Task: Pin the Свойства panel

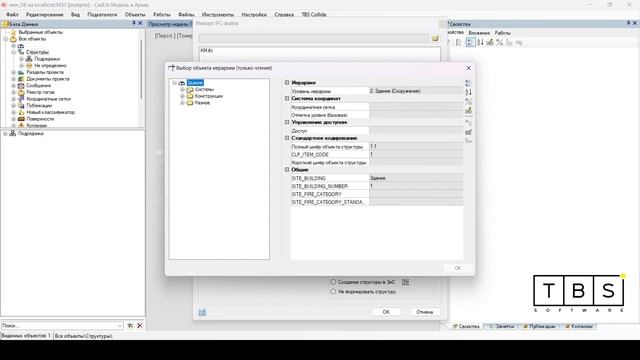Action: point(628,24)
